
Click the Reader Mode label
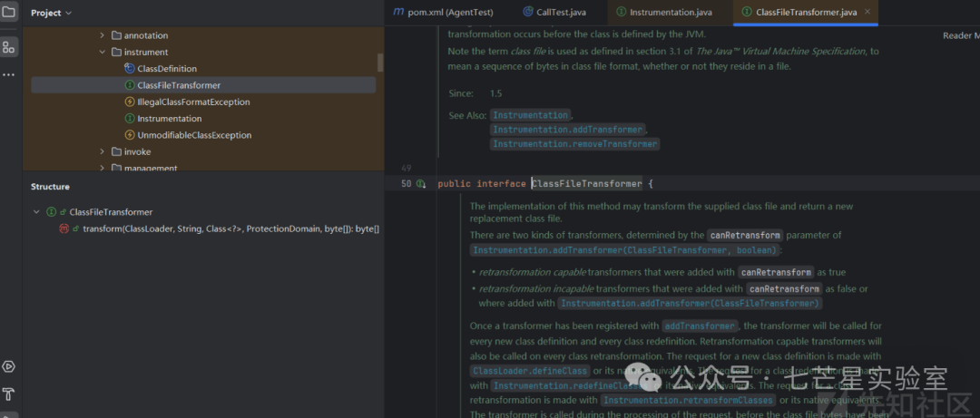[x=961, y=35]
